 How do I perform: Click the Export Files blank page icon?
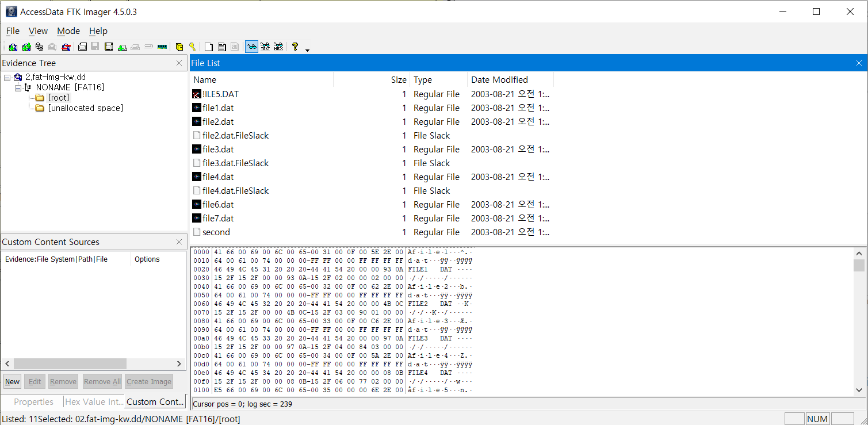[x=209, y=47]
